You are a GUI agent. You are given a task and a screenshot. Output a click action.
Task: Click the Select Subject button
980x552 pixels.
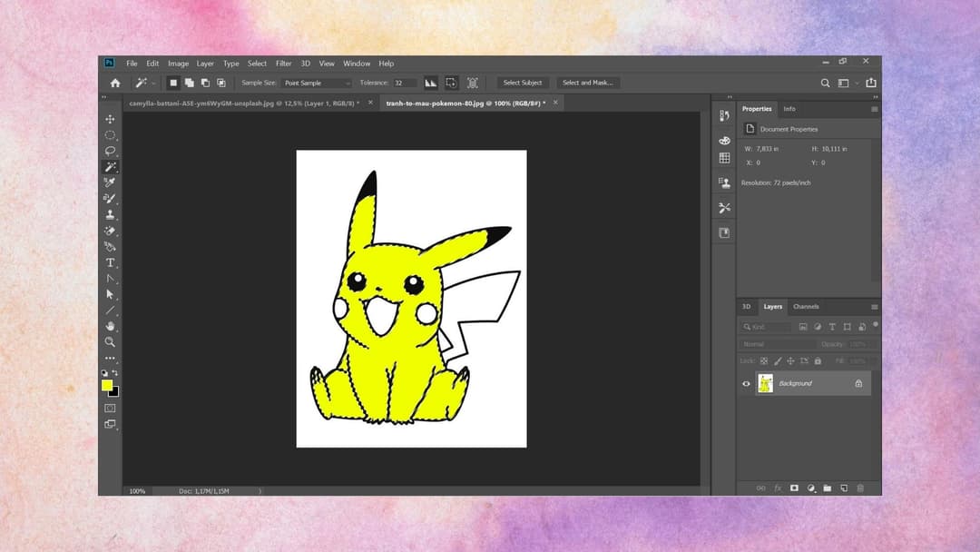coord(524,83)
